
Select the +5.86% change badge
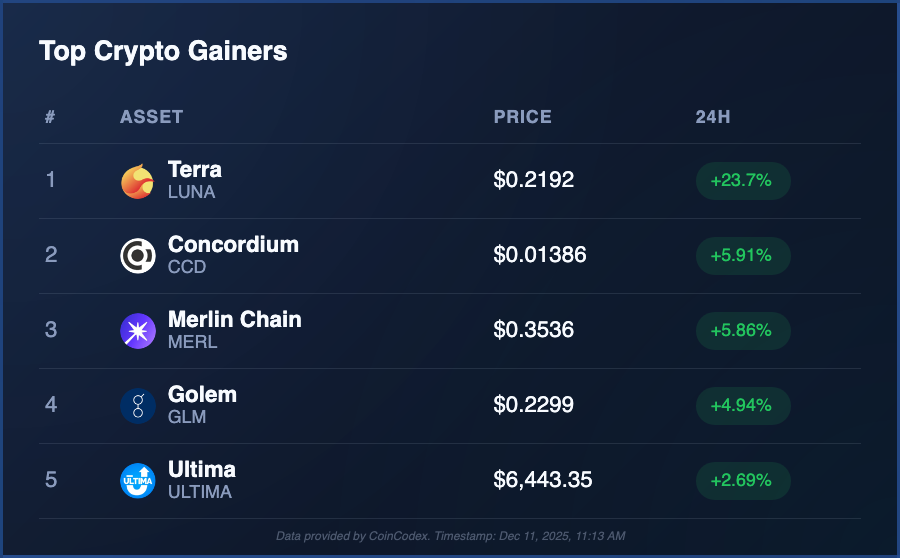(x=742, y=331)
